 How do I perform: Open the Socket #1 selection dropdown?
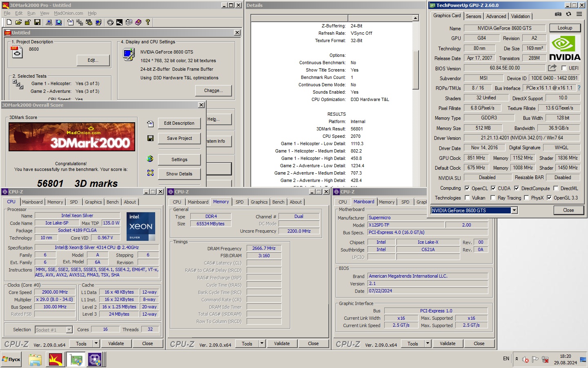69,330
